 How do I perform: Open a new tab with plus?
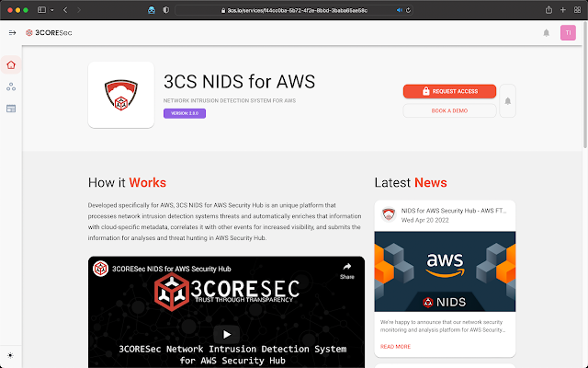(563, 10)
